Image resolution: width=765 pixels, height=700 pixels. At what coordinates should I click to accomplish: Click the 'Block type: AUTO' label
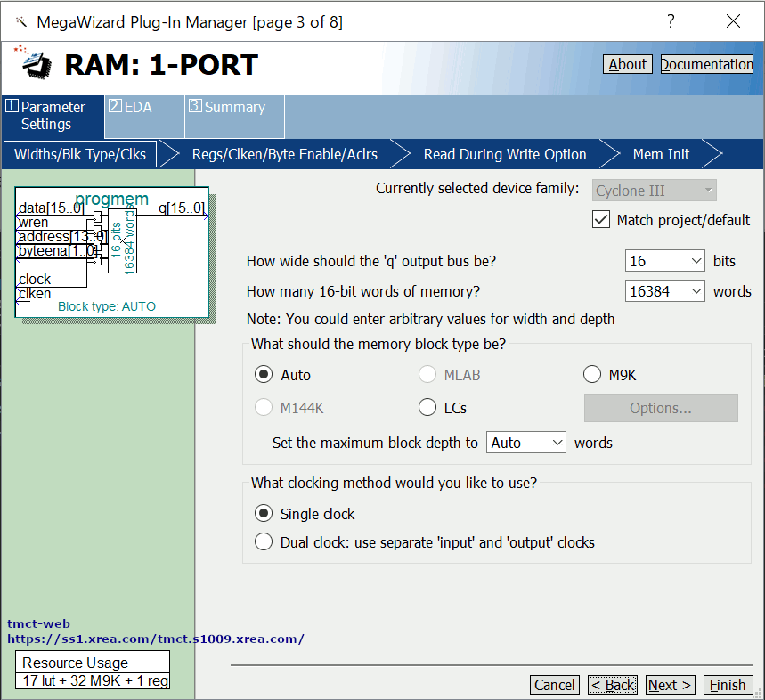[x=107, y=306]
